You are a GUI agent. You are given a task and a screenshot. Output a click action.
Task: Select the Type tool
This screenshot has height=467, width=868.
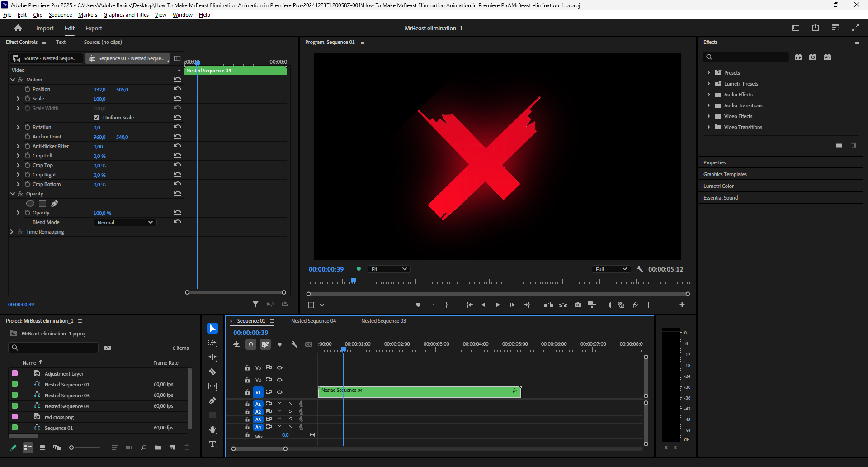(212, 444)
